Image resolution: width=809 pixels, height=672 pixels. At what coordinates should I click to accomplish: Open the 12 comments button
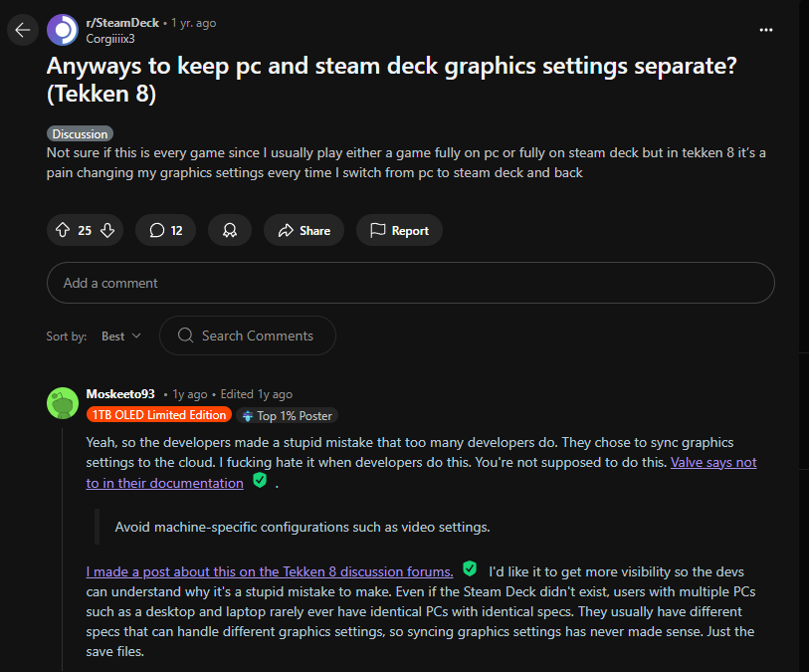click(165, 230)
